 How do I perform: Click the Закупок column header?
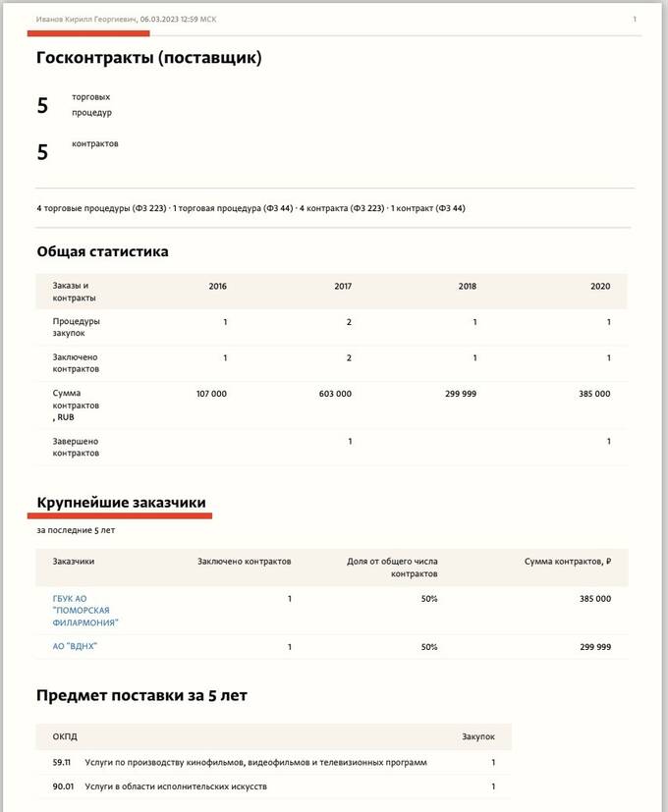tap(478, 736)
